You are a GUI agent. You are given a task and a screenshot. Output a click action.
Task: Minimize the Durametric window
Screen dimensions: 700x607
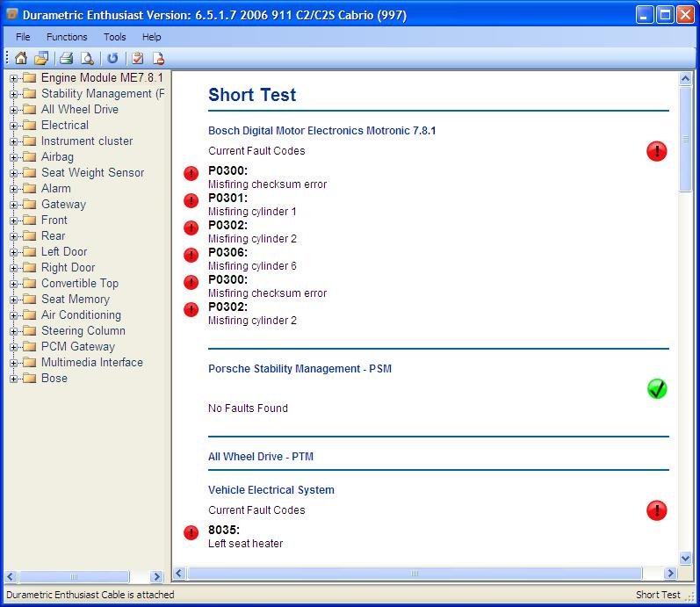point(644,15)
